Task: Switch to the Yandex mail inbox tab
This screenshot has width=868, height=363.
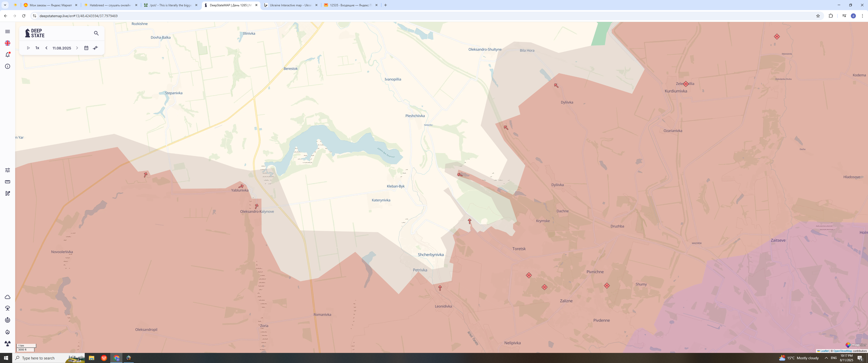Action: (x=351, y=5)
